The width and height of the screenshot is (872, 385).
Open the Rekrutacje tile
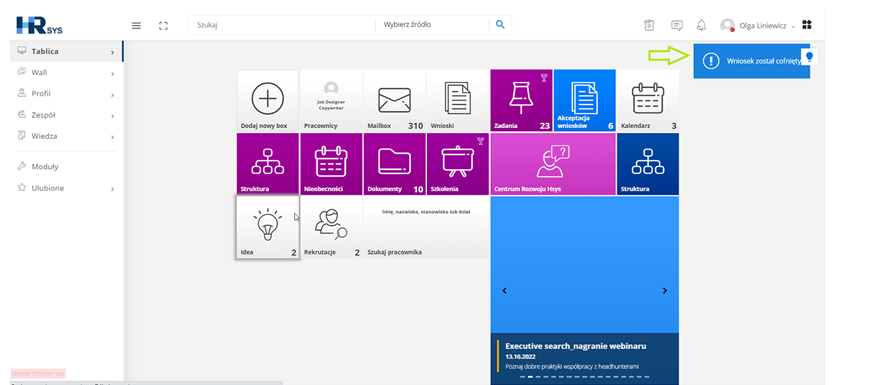tap(331, 227)
